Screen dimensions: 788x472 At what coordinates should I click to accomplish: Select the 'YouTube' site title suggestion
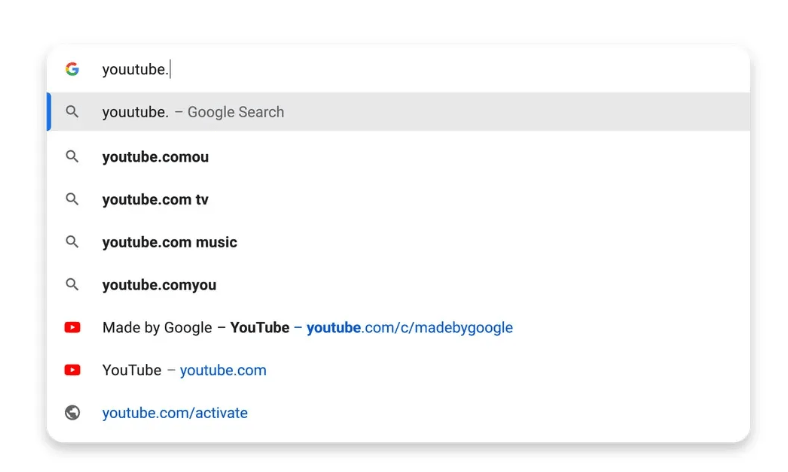(x=132, y=370)
